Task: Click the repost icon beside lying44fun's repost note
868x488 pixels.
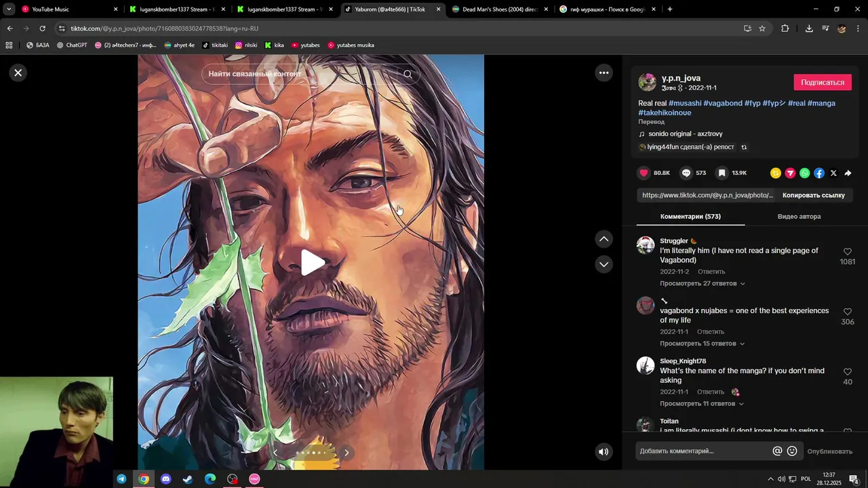Action: point(744,147)
